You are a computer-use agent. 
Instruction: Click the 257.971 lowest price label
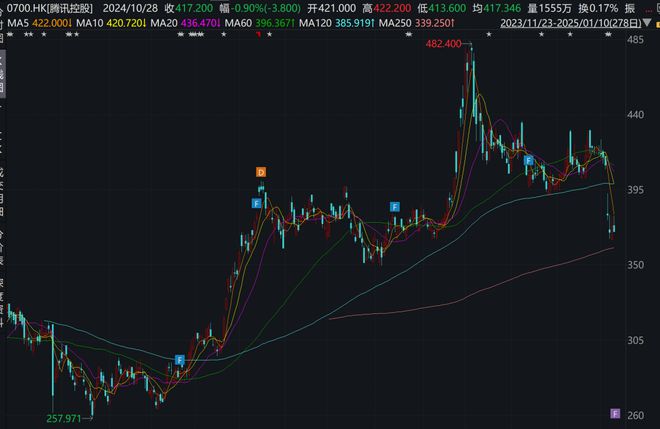pos(64,419)
